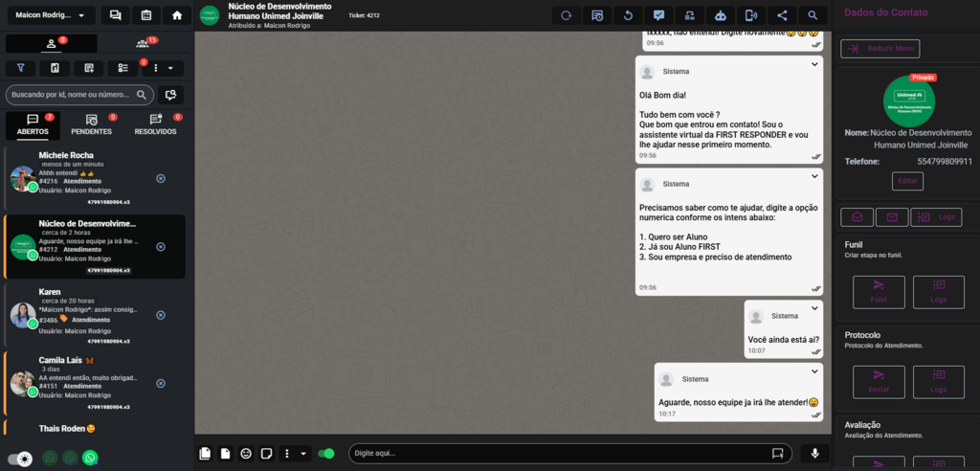Toggle the green switch beside message input
Image resolution: width=980 pixels, height=471 pixels.
point(327,454)
